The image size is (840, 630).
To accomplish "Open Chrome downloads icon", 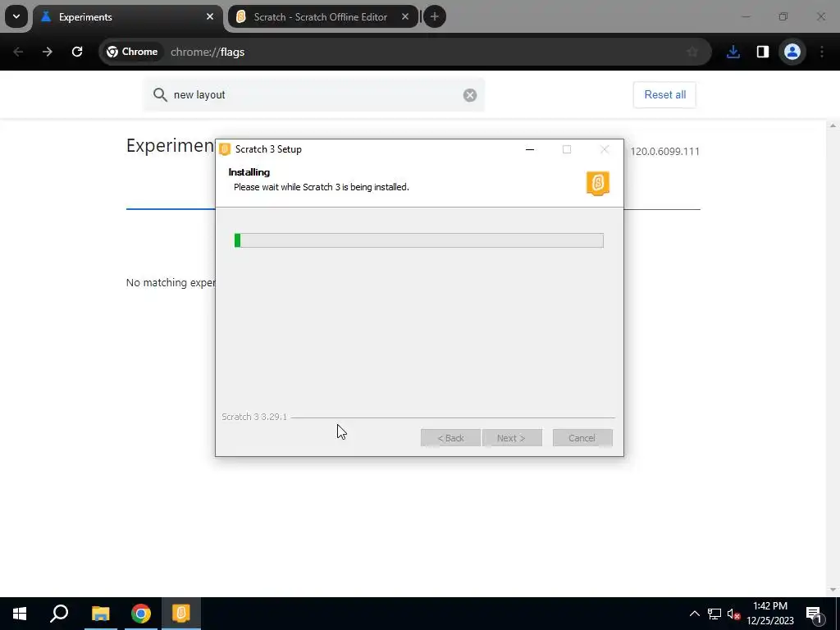I will pyautogui.click(x=733, y=52).
